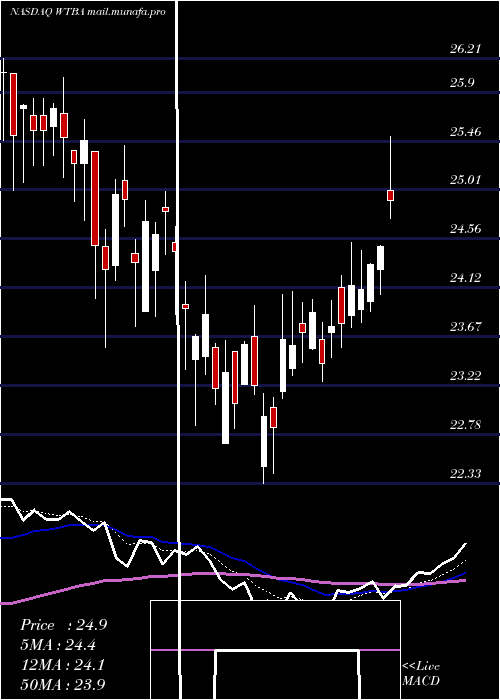Click the Price : 24.9 readout

[63, 625]
